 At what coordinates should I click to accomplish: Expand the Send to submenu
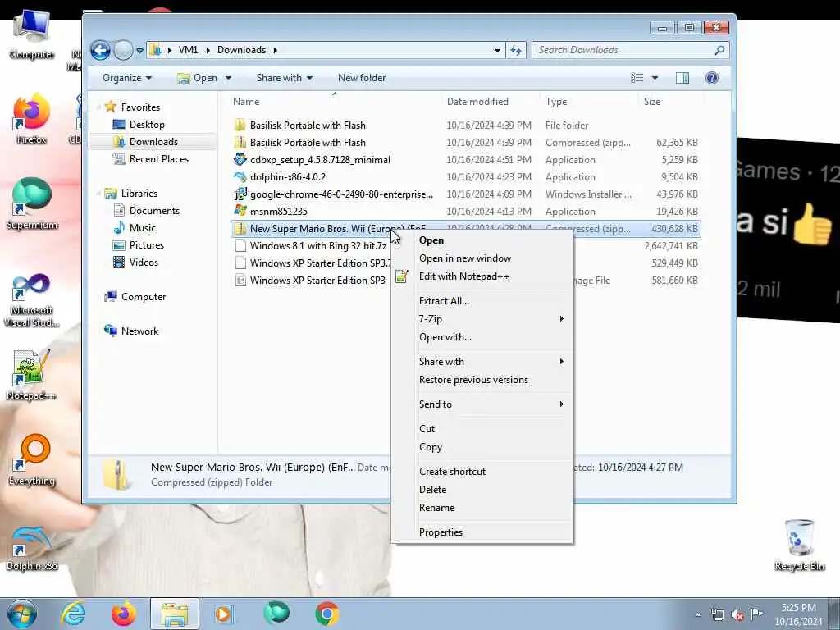coord(482,404)
